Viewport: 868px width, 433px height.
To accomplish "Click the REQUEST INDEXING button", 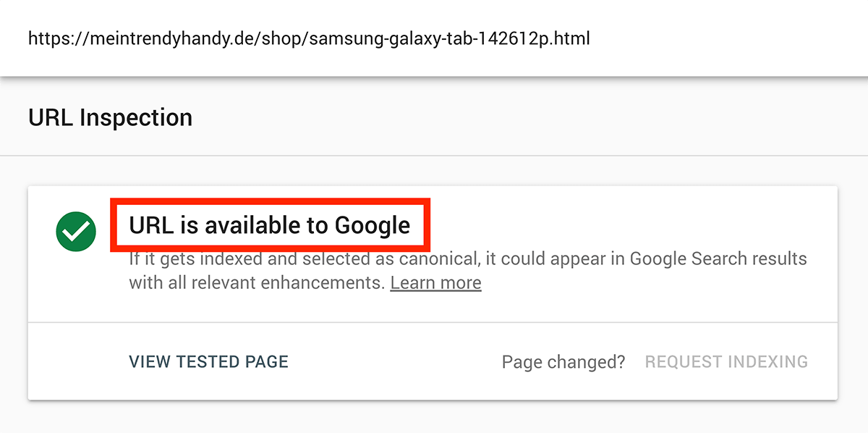I will (x=726, y=361).
